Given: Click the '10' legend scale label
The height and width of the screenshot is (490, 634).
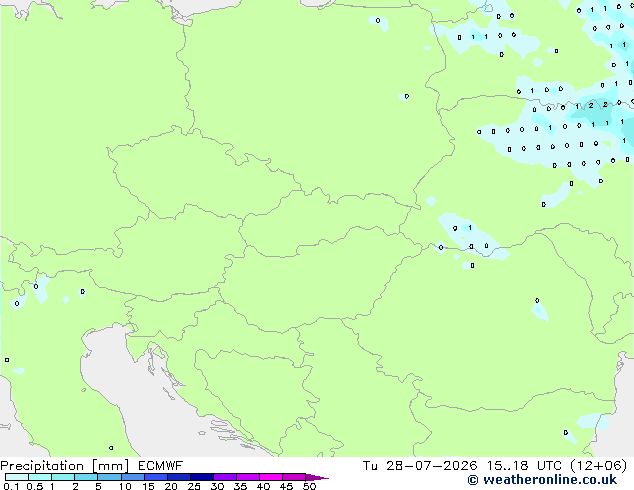Looking at the screenshot, I should (125, 486).
